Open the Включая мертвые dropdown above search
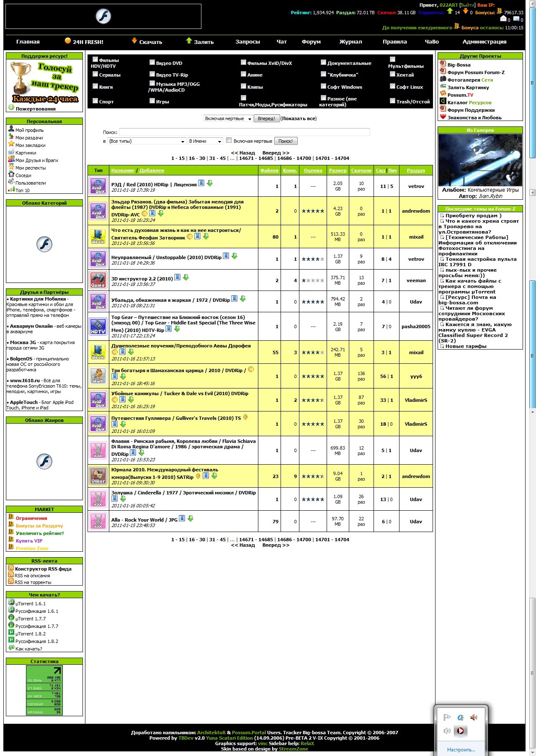Viewport: 536px width, 756px height. pyautogui.click(x=228, y=119)
